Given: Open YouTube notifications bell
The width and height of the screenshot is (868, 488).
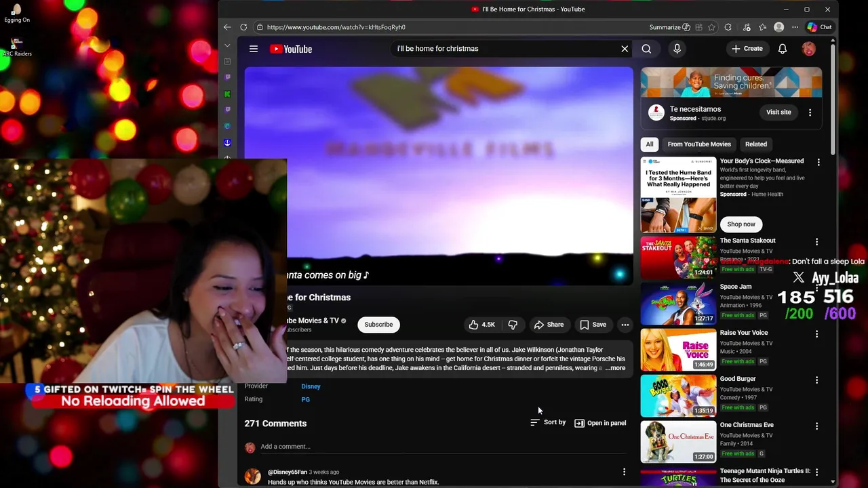Looking at the screenshot, I should [783, 49].
